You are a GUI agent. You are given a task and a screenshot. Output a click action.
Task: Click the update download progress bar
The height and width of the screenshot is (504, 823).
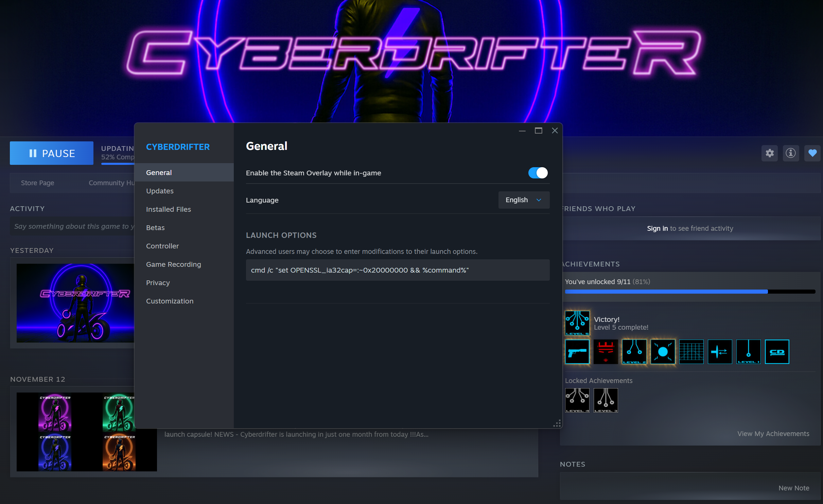tap(118, 164)
